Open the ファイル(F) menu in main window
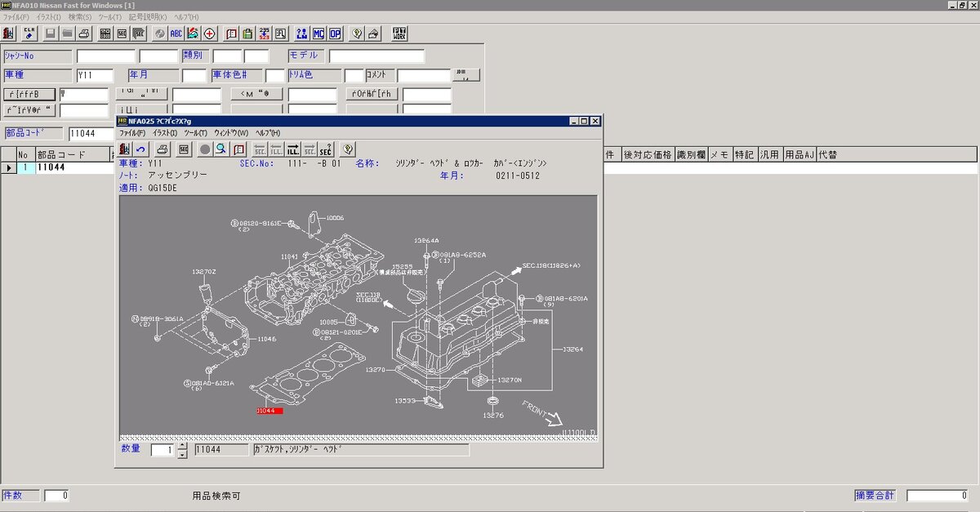The height and width of the screenshot is (512, 980). tap(16, 17)
